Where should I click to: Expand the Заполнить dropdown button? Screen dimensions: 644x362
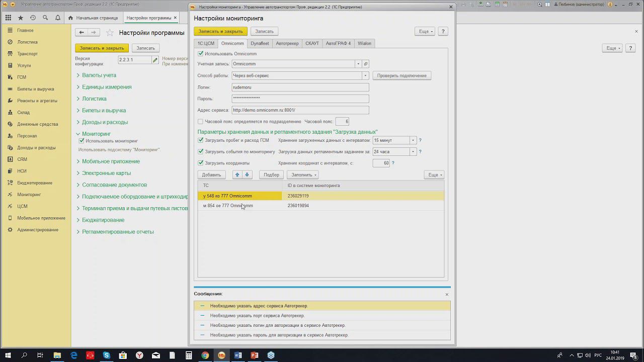point(302,175)
